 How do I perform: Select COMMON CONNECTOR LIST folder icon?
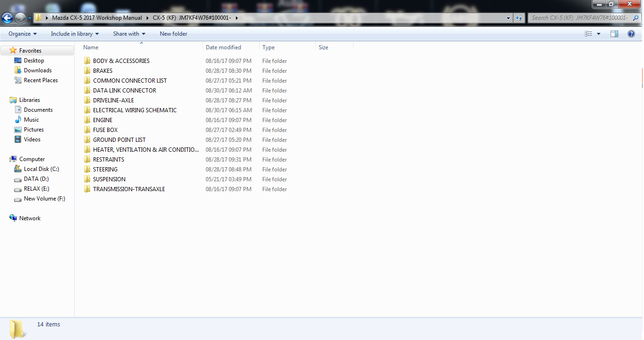(87, 81)
